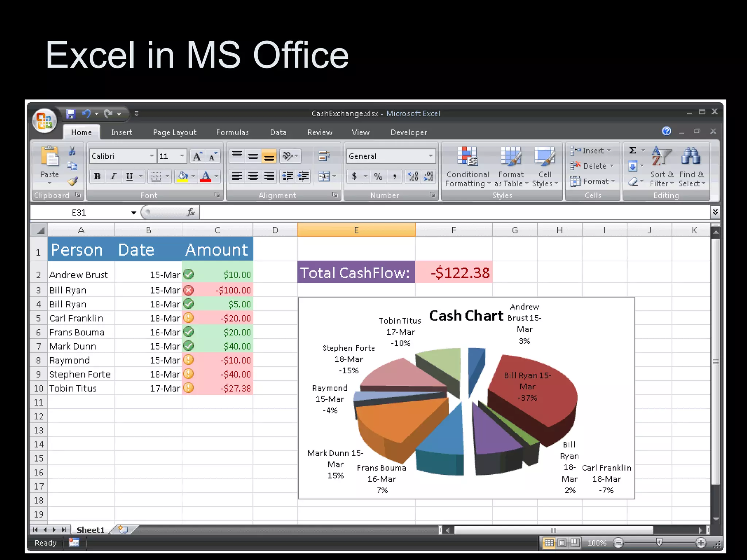
Task: Toggle Top Align vertical alignment
Action: tap(237, 156)
